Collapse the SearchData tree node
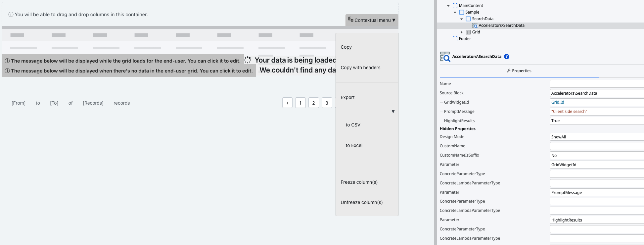This screenshot has height=245, width=644. coord(462,19)
